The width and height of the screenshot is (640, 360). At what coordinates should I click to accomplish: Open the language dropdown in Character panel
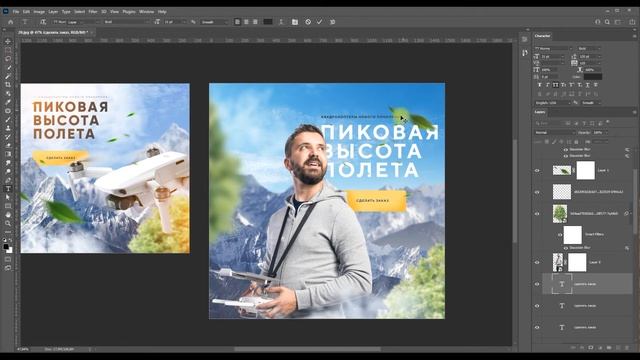[x=553, y=103]
